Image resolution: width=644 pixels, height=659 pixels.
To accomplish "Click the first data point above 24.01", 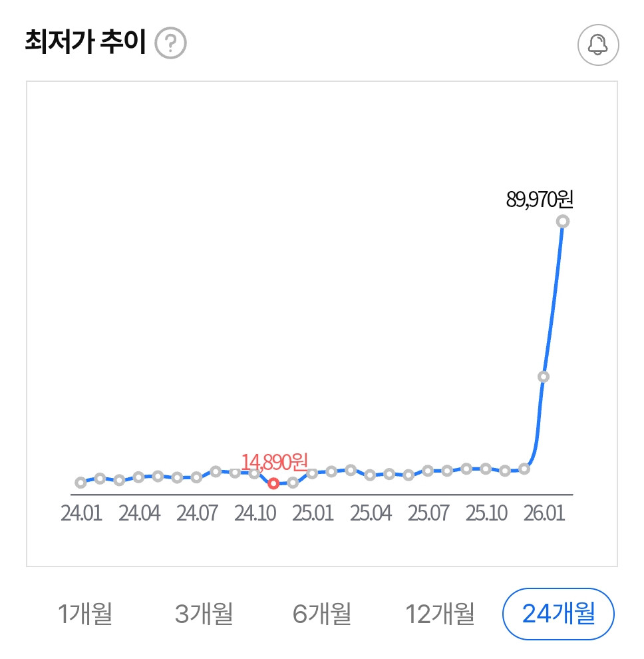I will click(81, 483).
